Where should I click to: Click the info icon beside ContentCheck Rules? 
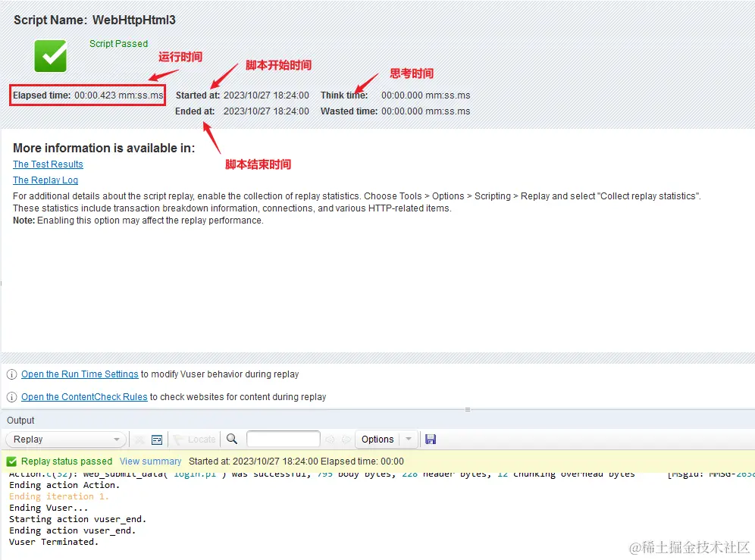(x=11, y=397)
